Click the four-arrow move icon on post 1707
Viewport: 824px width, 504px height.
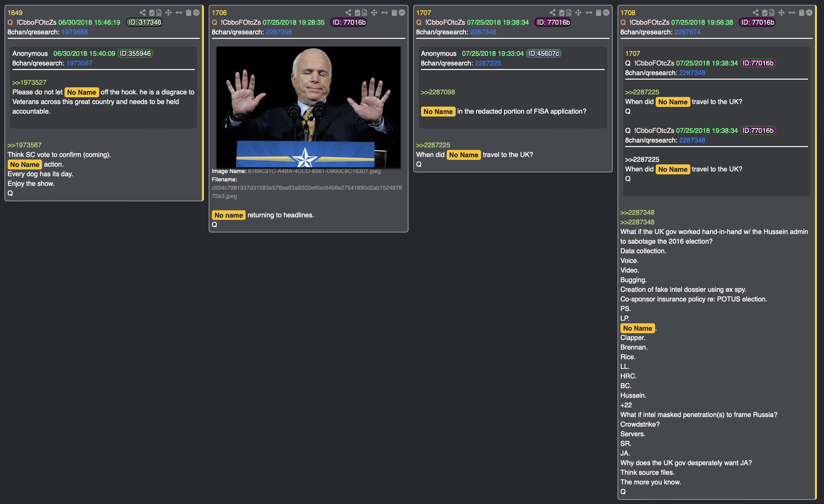pos(579,13)
